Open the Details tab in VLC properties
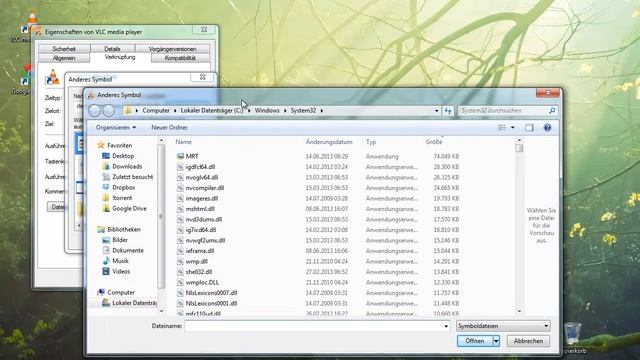 coord(112,49)
